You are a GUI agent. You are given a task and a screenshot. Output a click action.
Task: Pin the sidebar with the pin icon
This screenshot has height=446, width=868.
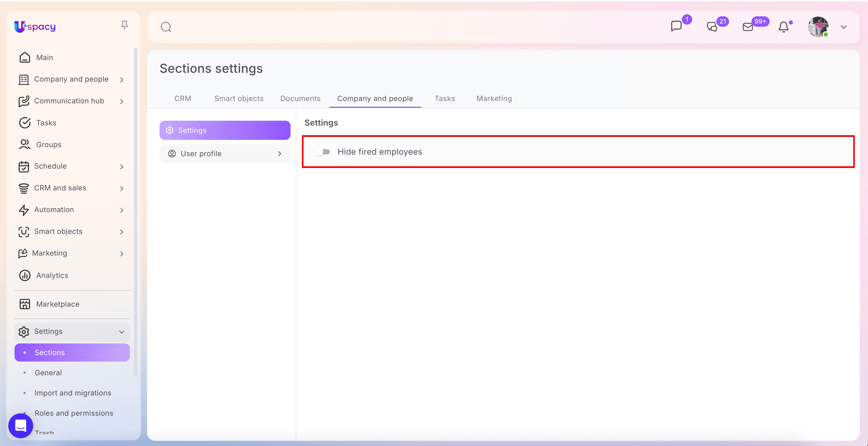[x=124, y=25]
